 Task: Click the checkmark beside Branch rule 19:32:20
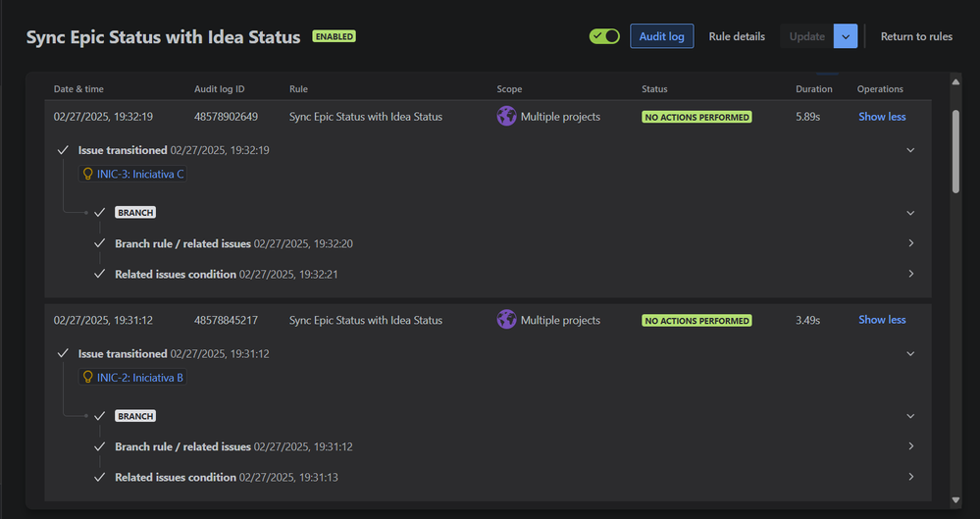click(x=99, y=243)
